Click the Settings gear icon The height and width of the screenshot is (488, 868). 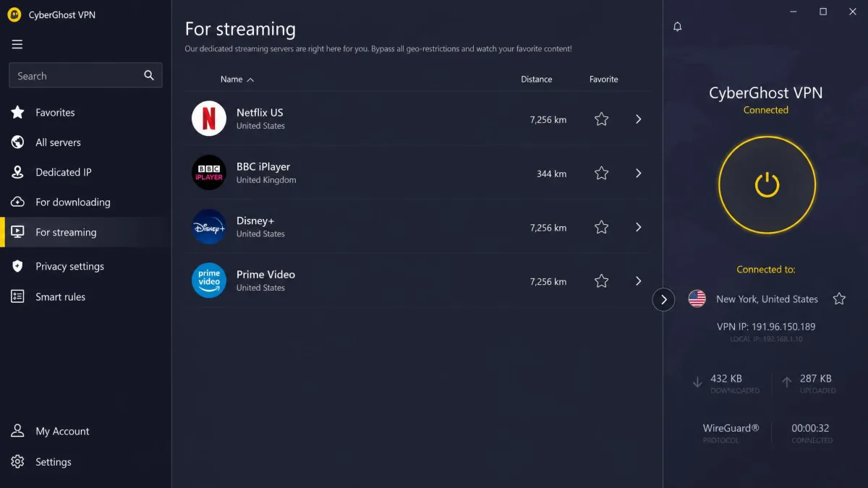[18, 461]
